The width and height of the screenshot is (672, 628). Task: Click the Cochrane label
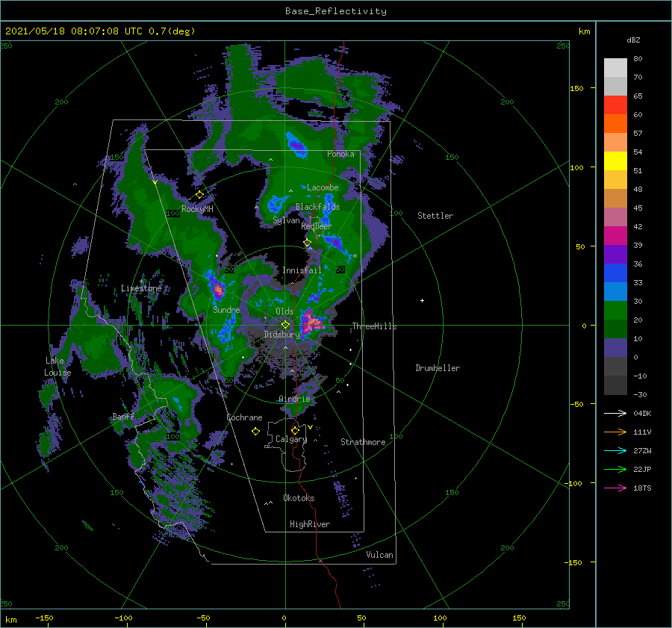click(x=244, y=417)
